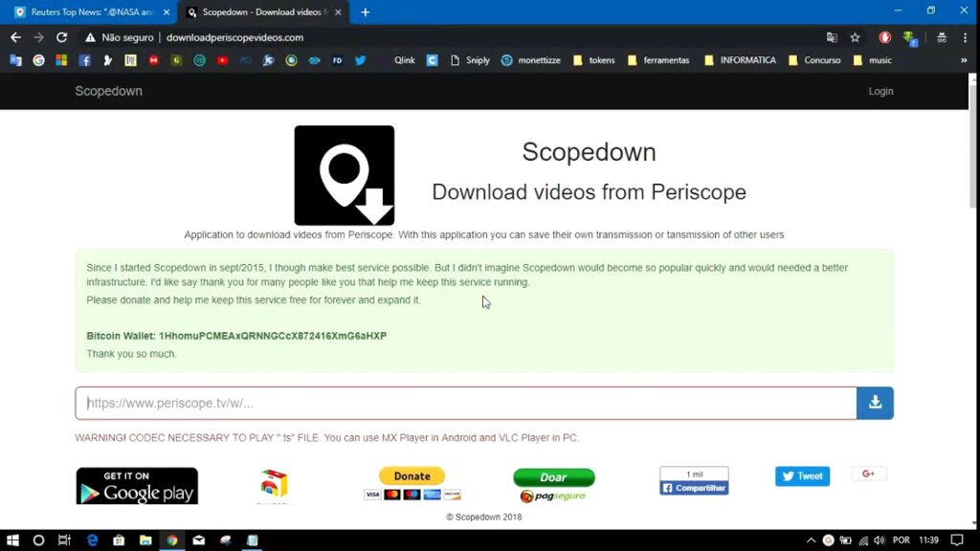Viewport: 980px width, 551px height.
Task: Open the Concurso bookmark folder
Action: [815, 60]
